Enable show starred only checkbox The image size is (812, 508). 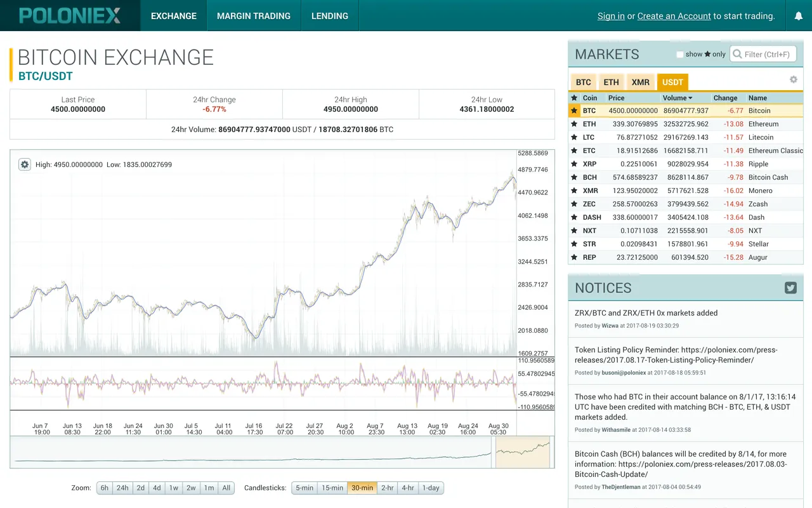point(679,55)
